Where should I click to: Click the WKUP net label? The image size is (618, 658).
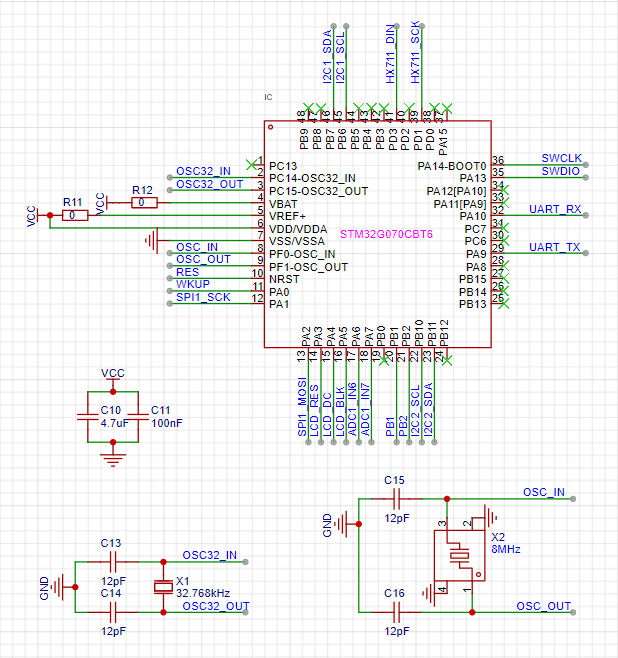click(193, 284)
